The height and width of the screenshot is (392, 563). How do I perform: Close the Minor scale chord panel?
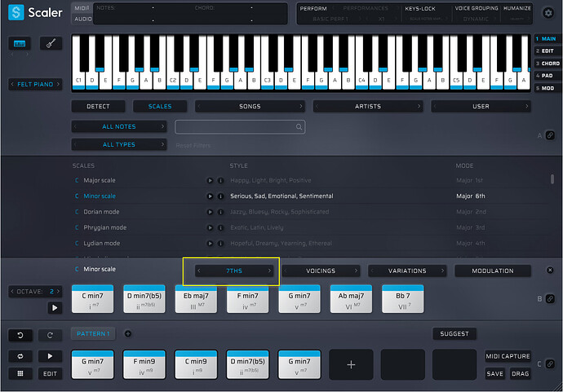point(550,270)
